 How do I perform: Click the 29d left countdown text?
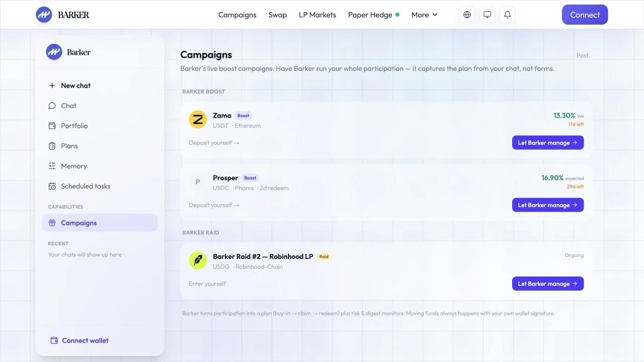tap(576, 187)
